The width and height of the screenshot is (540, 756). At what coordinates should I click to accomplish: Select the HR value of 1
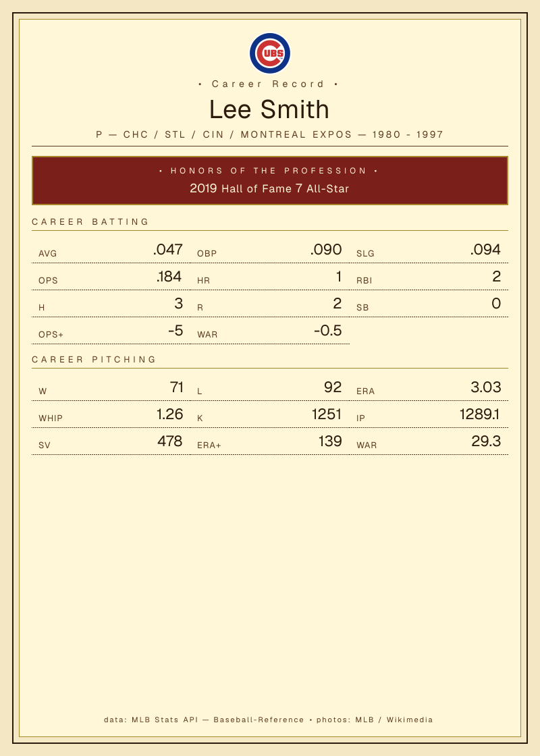pyautogui.click(x=338, y=276)
